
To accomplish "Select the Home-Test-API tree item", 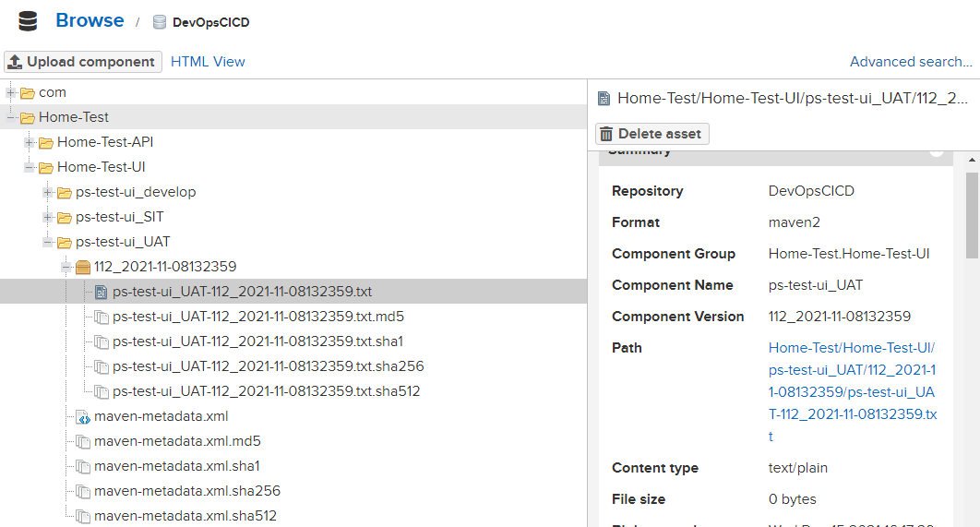I will (105, 142).
